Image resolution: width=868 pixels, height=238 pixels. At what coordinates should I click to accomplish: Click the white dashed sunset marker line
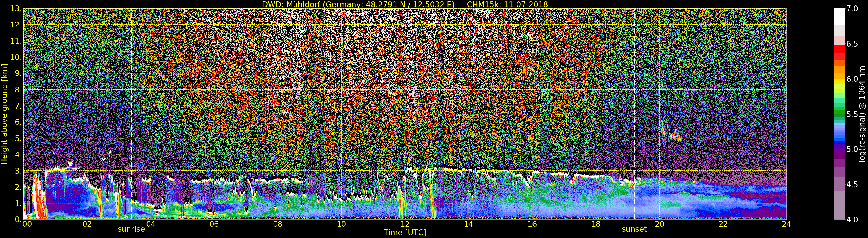point(634,114)
